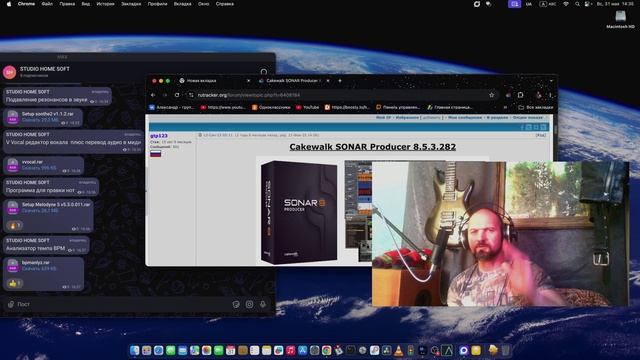Image resolution: width=640 pixels, height=360 pixels.
Task: Click the rutracker page vertical scrollbar
Action: (x=555, y=131)
